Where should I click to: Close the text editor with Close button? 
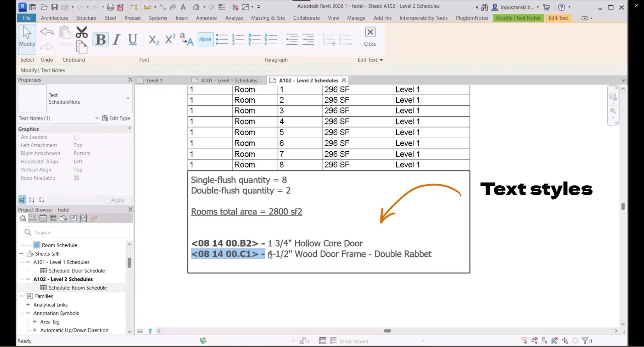tap(370, 36)
